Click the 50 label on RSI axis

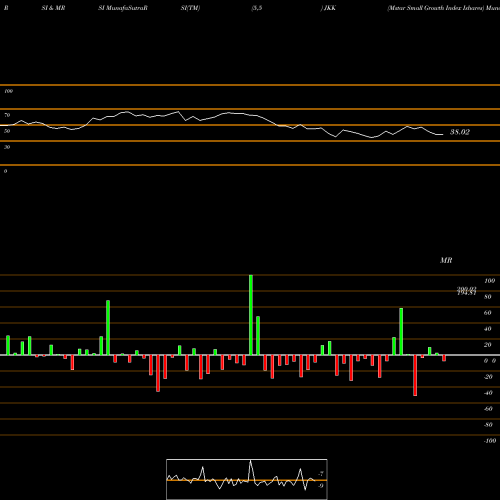point(7,131)
